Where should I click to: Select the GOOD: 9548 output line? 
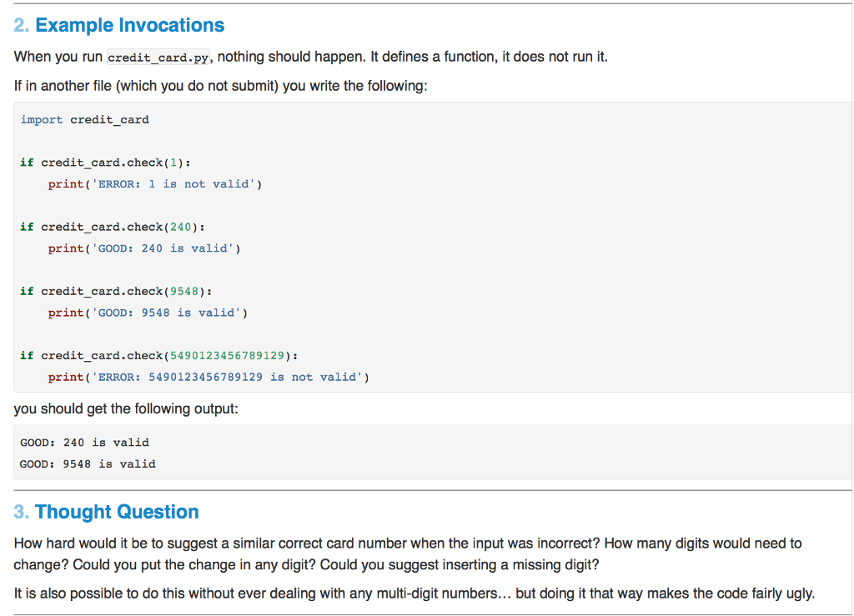(88, 463)
